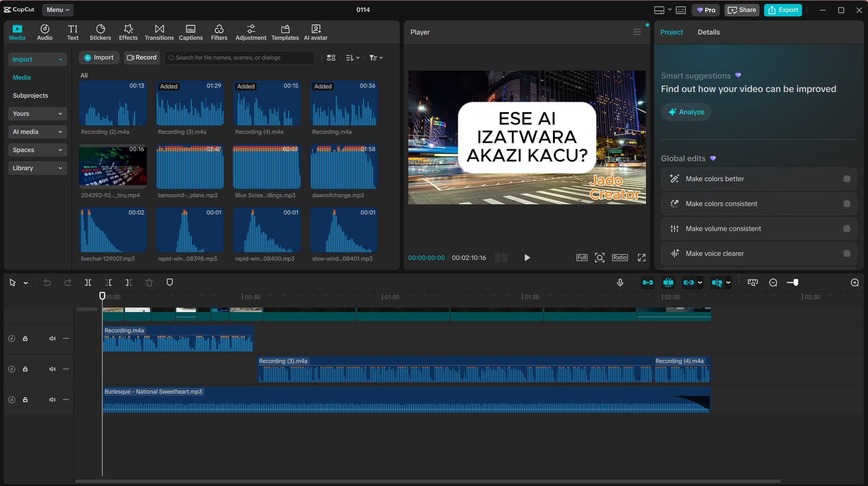Undo the last edit

click(47, 282)
